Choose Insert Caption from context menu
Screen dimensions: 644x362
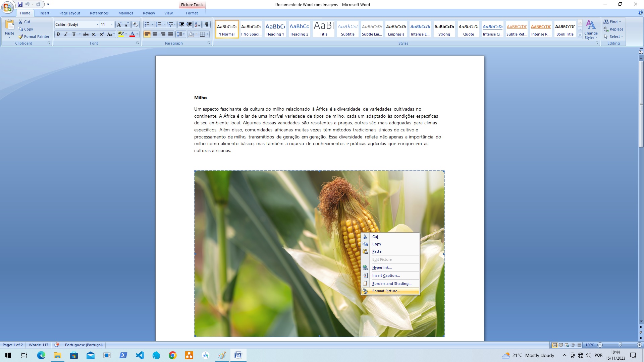pos(390,276)
